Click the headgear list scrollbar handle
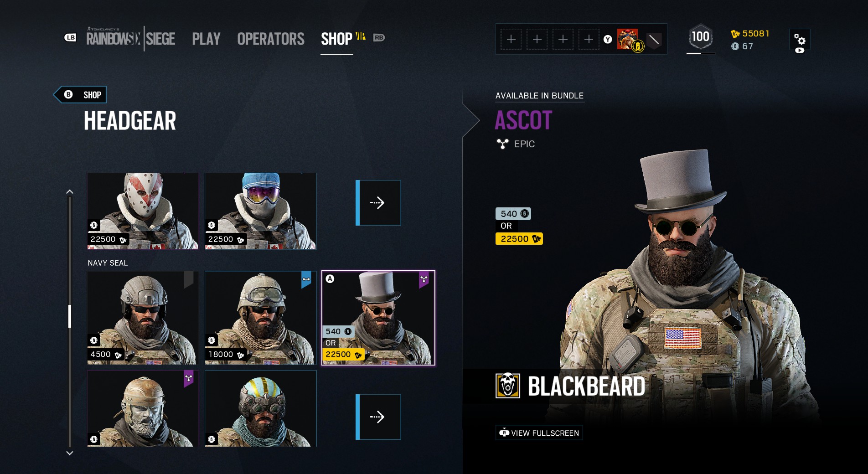This screenshot has width=868, height=474. click(x=70, y=316)
